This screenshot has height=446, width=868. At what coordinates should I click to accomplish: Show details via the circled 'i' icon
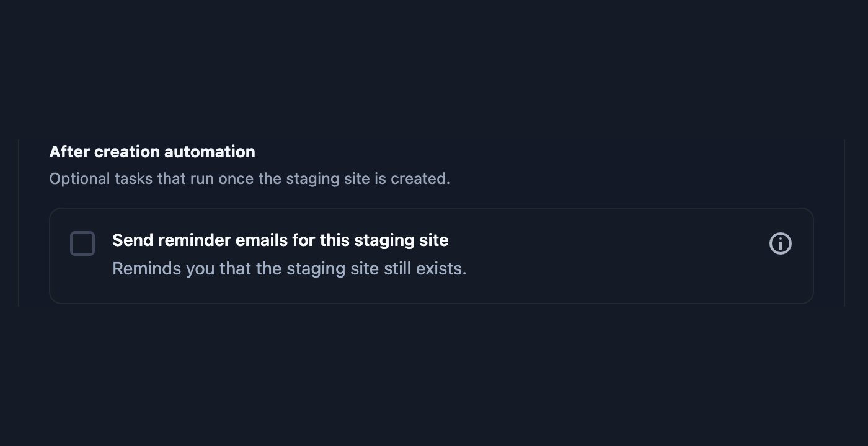781,243
